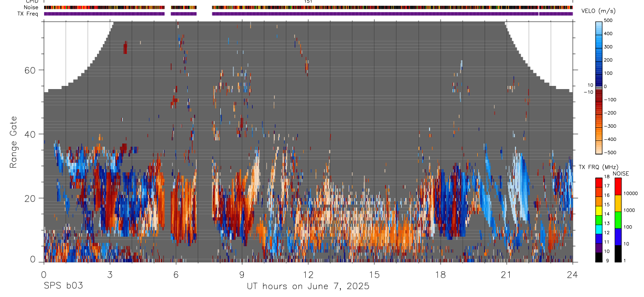The width and height of the screenshot is (644, 297).
Task: Click the 1000 label on NOISE legend
Action: tap(629, 210)
